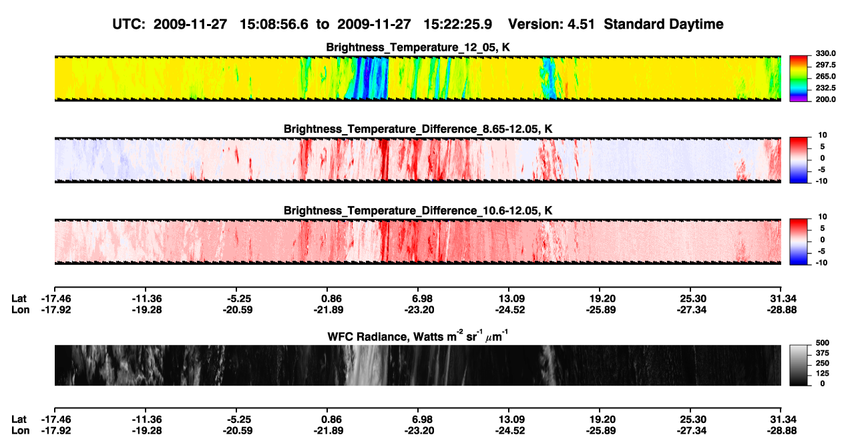The height and width of the screenshot is (445, 868).
Task: Click the 'WFC Radiance, Watts' panel title
Action: (418, 336)
